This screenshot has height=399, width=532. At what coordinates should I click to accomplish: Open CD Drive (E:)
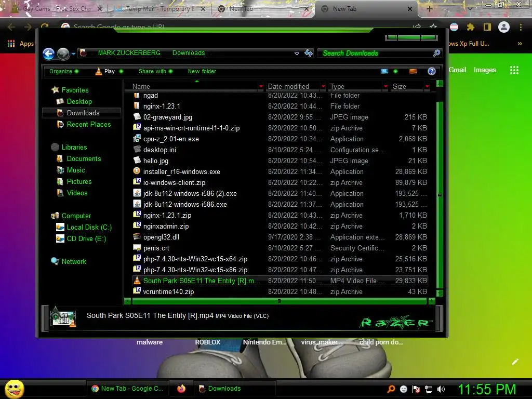pyautogui.click(x=86, y=239)
